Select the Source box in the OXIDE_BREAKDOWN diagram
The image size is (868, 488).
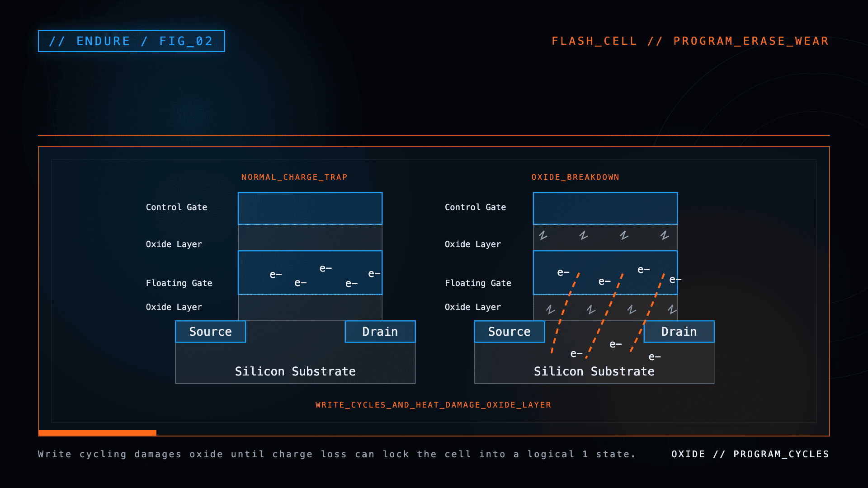tap(509, 332)
